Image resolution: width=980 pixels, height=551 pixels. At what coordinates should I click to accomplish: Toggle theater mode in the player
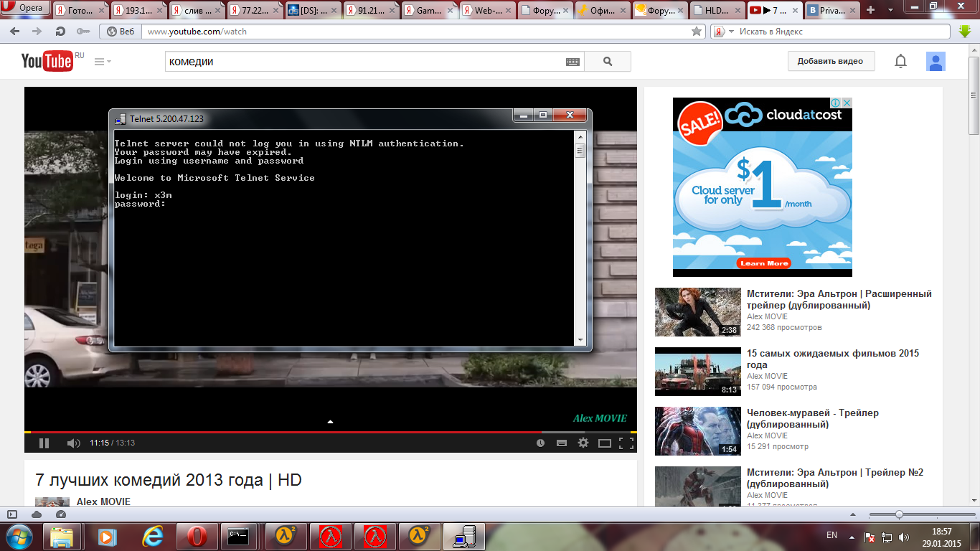coord(605,443)
